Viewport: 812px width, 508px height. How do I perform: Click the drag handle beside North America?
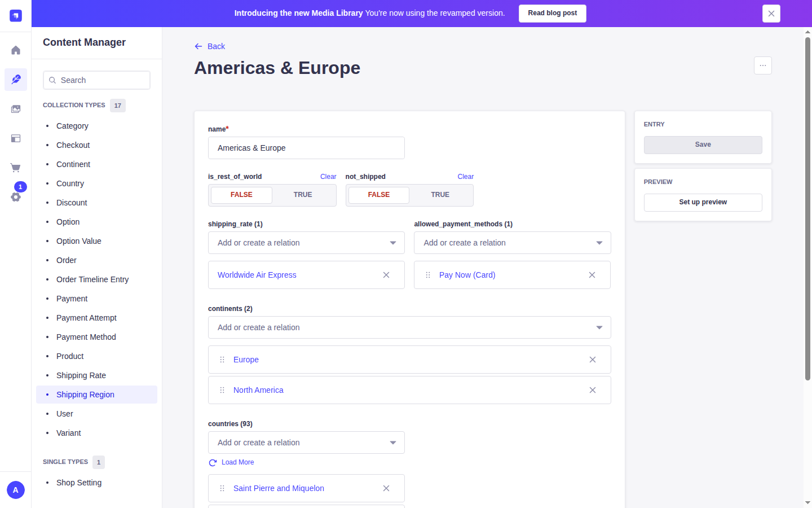click(222, 390)
